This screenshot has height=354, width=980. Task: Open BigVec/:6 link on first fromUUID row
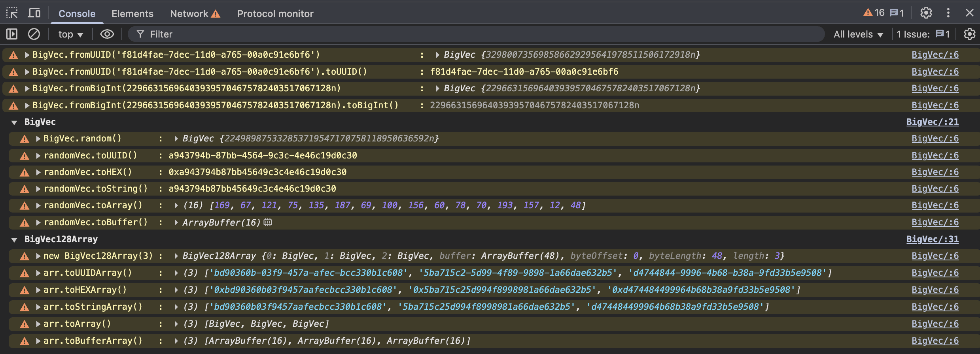[x=935, y=55]
